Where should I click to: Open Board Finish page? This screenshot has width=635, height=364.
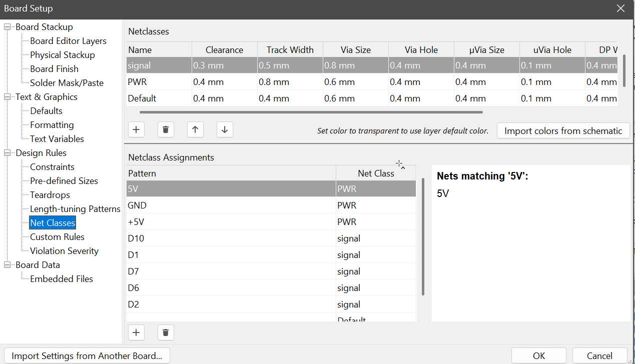click(x=54, y=69)
